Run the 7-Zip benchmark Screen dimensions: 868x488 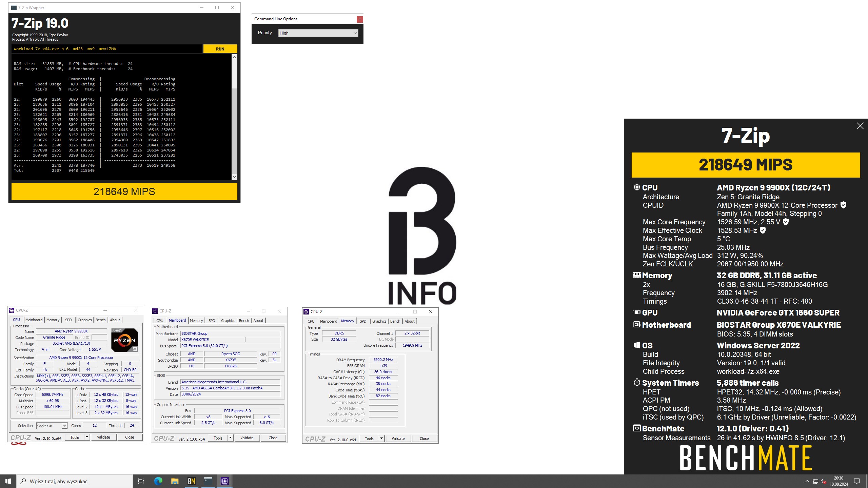220,49
